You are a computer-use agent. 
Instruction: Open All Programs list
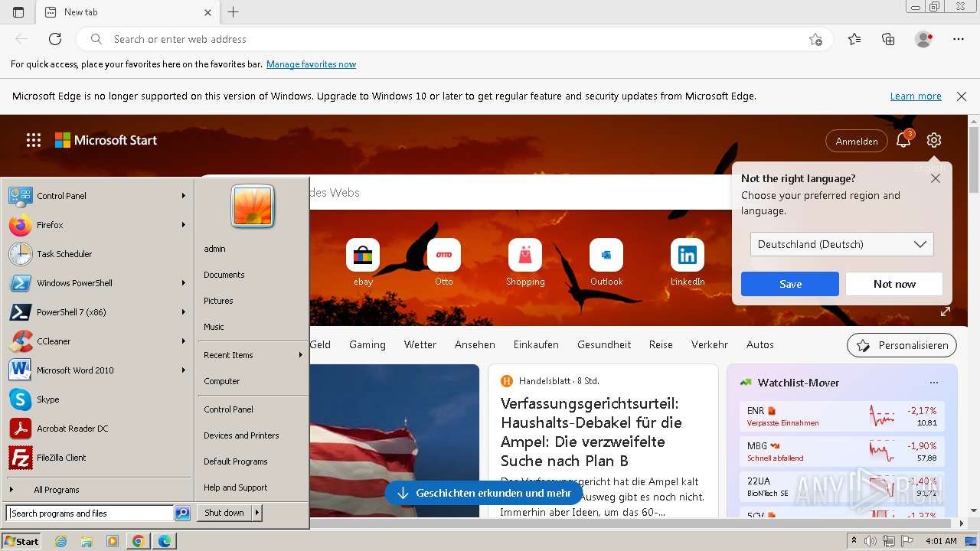pyautogui.click(x=97, y=490)
